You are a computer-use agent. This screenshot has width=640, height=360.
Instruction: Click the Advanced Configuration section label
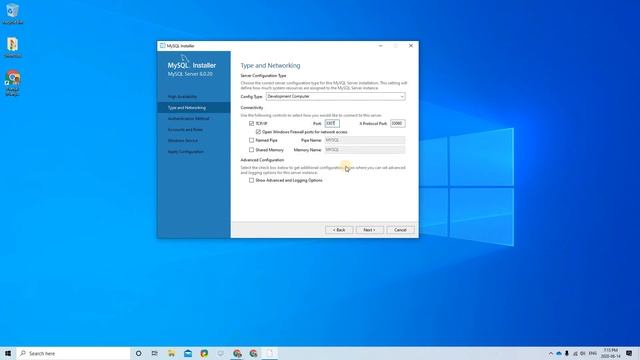click(x=262, y=160)
